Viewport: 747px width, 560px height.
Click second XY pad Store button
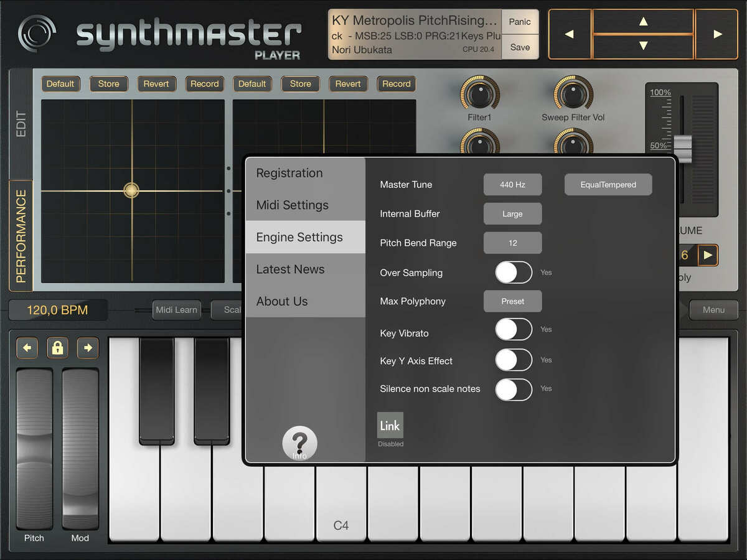click(x=300, y=84)
